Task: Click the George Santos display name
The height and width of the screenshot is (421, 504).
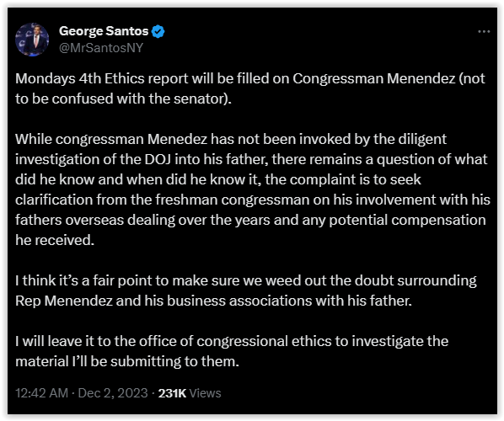Action: click(104, 31)
